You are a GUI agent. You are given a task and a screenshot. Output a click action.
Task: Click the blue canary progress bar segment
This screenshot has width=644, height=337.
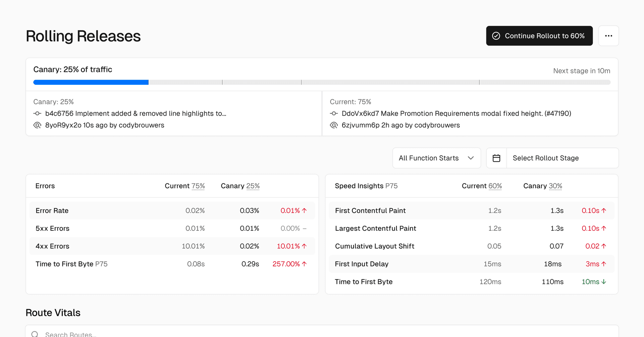tap(91, 82)
